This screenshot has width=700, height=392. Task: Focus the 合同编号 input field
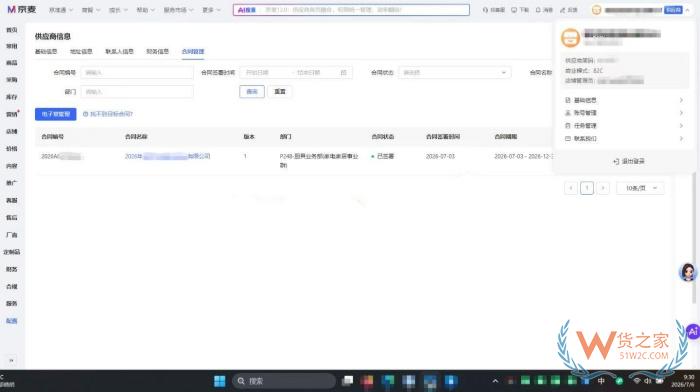[137, 72]
